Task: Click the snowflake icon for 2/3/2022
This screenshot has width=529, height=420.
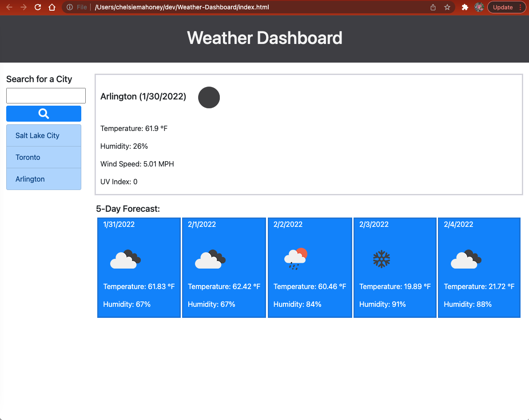Action: (x=382, y=259)
